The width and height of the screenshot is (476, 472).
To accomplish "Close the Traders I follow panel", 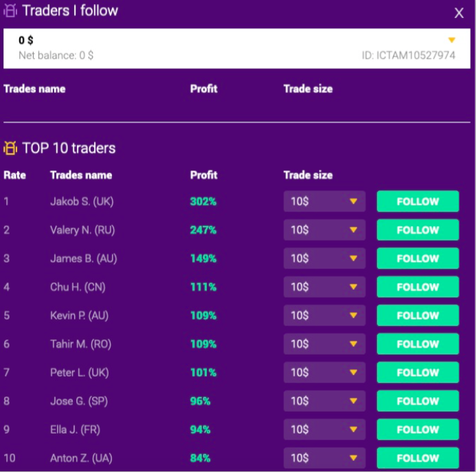I will [459, 13].
